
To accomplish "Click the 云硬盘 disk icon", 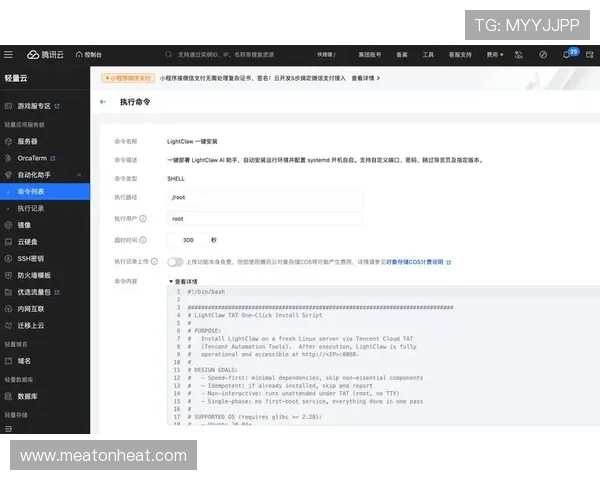I will point(8,242).
